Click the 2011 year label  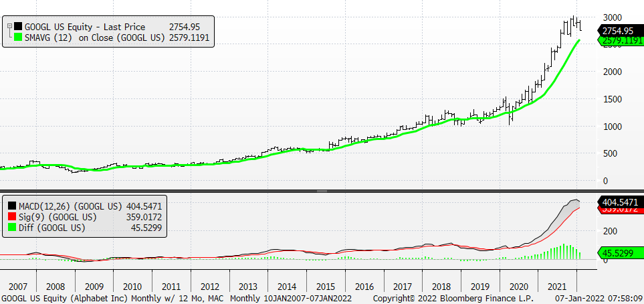point(171,287)
